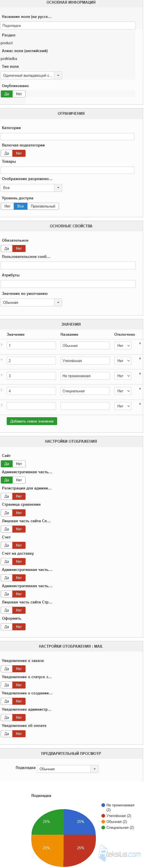Delete the Обычная value row via its icon
144x868 pixels.
tap(140, 343)
